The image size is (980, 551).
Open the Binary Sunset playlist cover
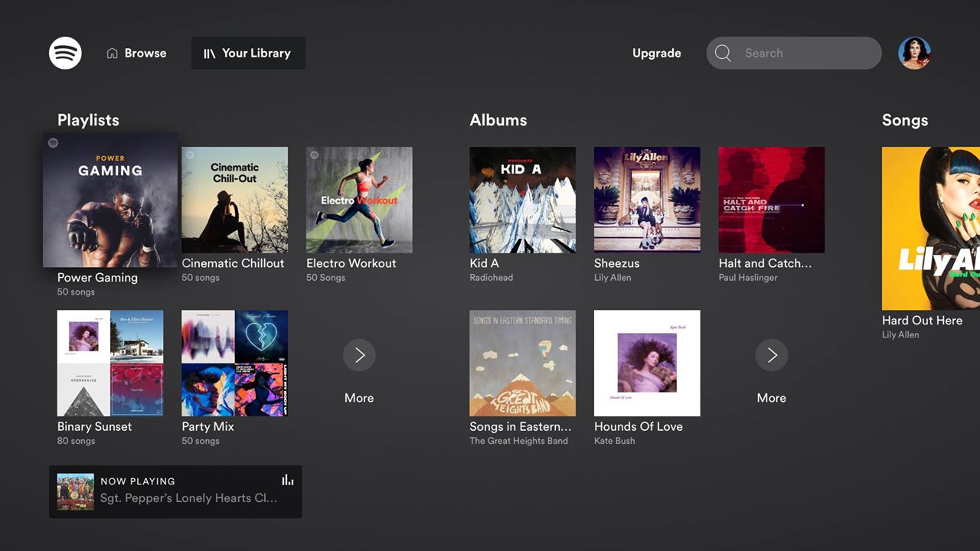point(110,363)
